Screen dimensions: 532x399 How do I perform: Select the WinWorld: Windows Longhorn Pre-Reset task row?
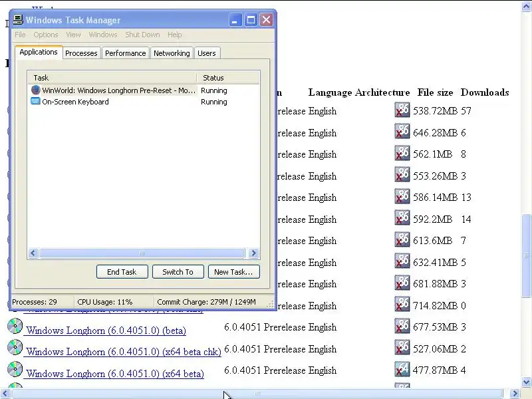point(144,90)
